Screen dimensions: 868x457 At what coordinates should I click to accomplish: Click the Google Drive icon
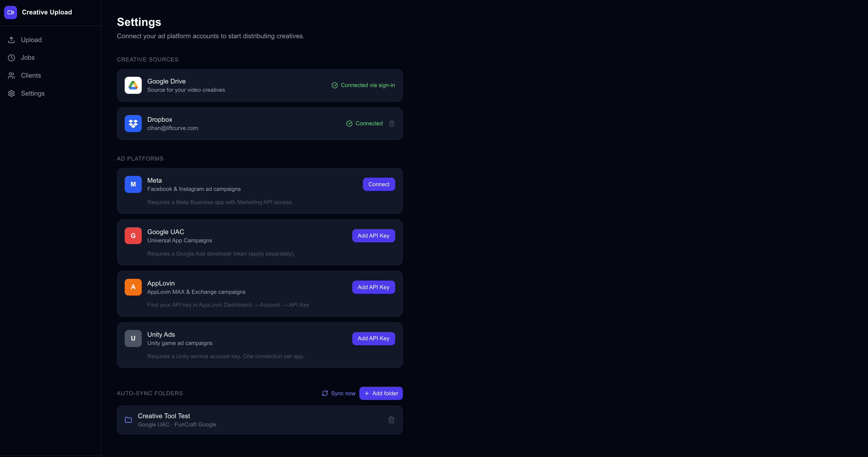point(133,85)
